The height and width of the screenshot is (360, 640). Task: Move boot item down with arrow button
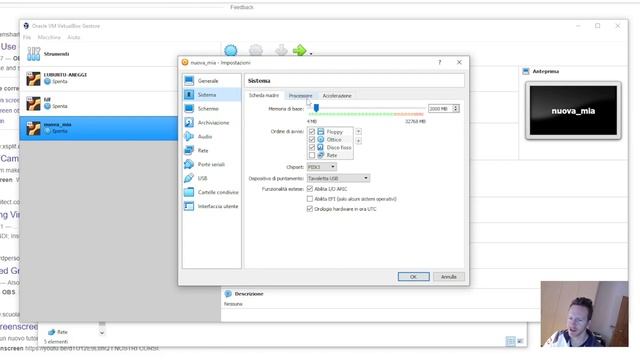pyautogui.click(x=358, y=141)
